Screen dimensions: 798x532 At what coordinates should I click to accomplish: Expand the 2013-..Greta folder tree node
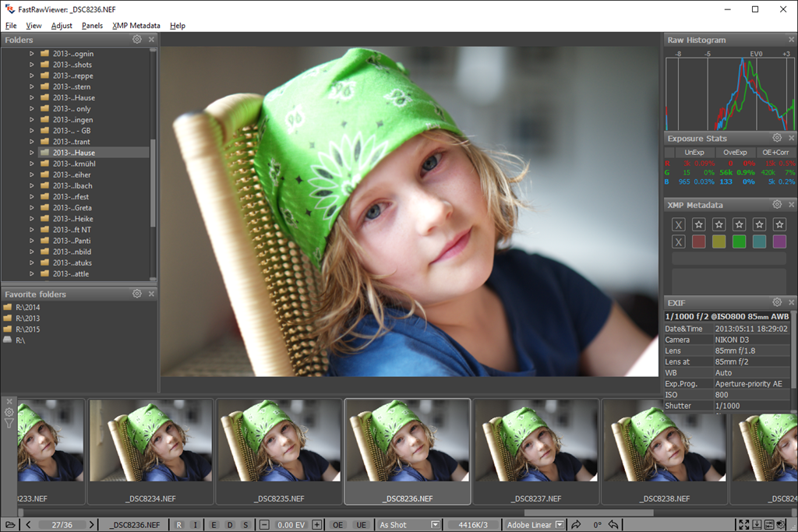tap(32, 208)
